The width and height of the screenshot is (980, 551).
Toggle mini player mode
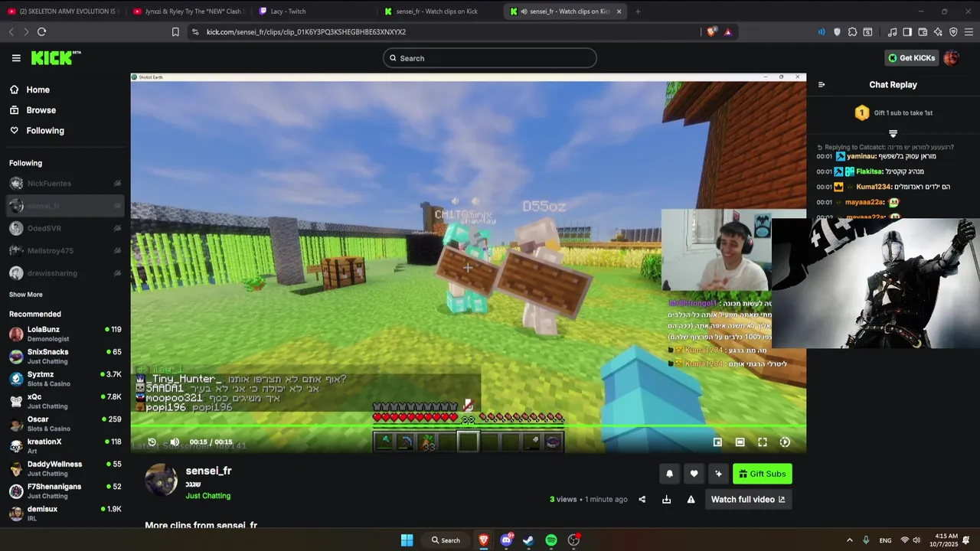tap(717, 442)
